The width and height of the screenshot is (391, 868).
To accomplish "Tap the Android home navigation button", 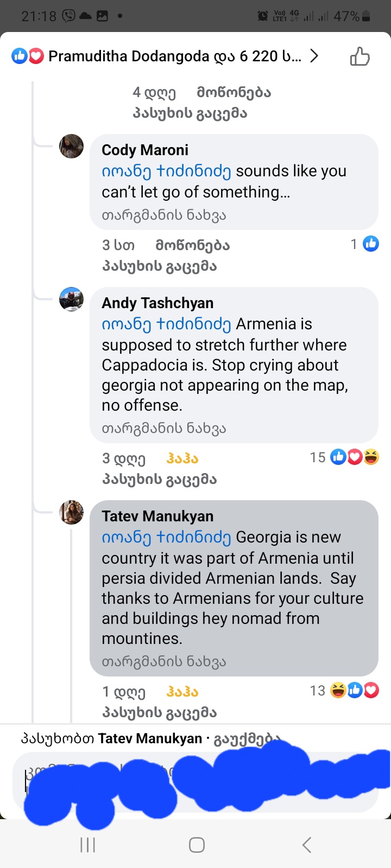I will coord(197,845).
